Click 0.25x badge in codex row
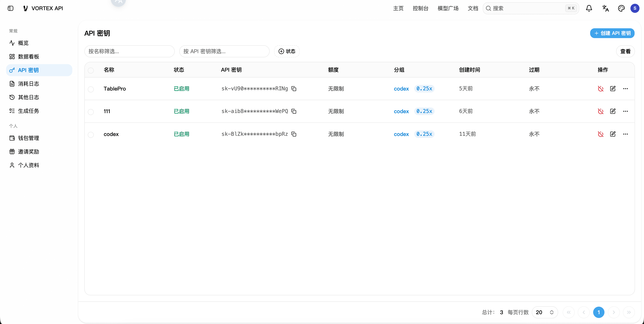The width and height of the screenshot is (644, 324). click(424, 134)
